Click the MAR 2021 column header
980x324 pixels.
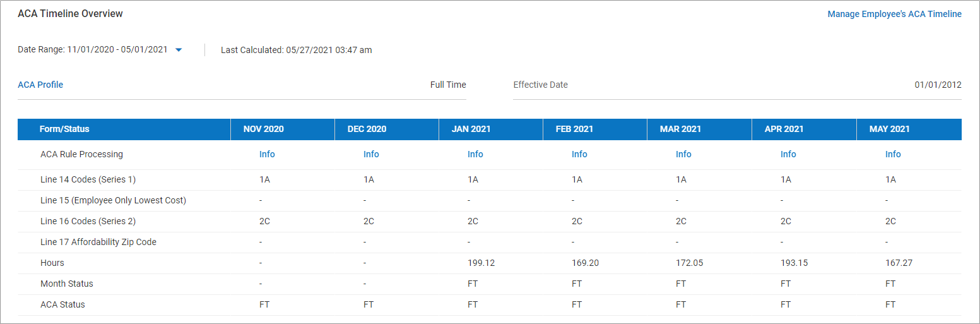(699, 129)
